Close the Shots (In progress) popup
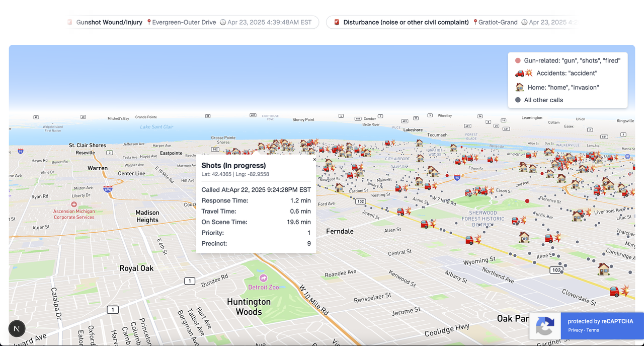644x346 pixels. tap(314, 159)
